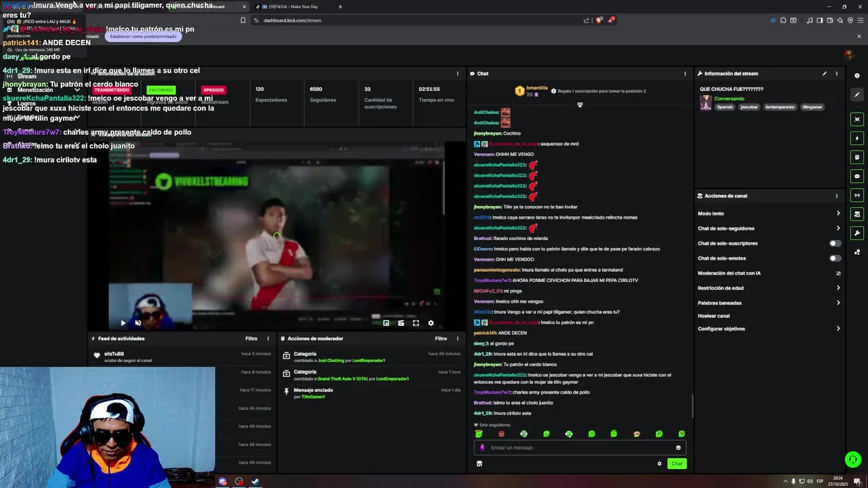Click the note page icon in the right sidebar
Viewport: 868px width, 488px height.
(857, 157)
